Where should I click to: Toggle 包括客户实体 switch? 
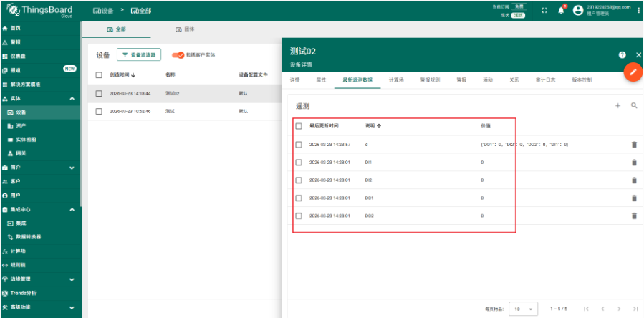click(177, 54)
